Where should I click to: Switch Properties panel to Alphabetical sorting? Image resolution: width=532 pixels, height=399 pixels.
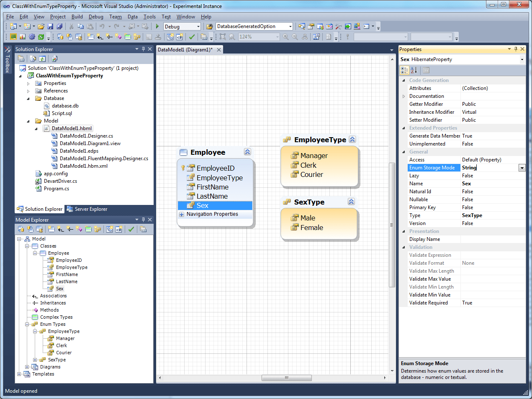click(414, 70)
